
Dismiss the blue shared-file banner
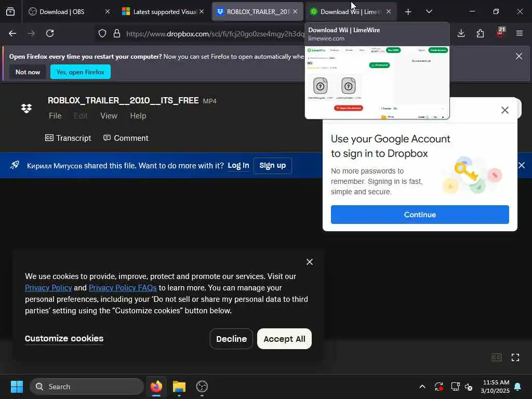pyautogui.click(x=522, y=165)
